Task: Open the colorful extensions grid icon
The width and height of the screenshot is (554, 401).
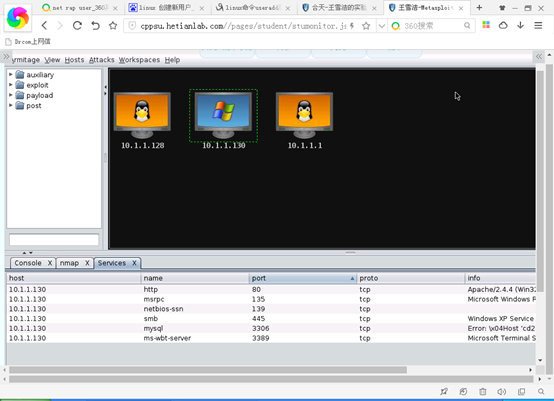Action: 486,25
